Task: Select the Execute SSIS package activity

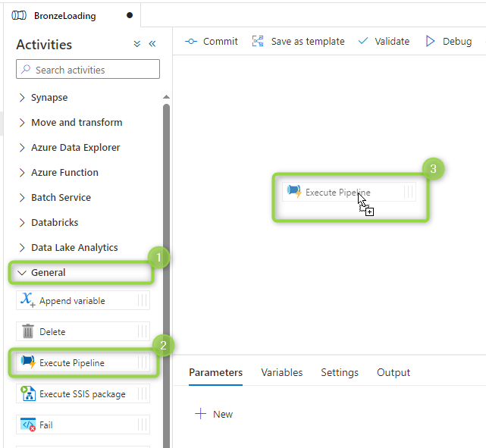Action: point(83,393)
